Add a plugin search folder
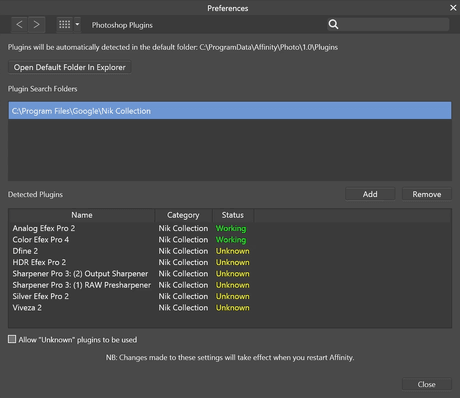460x398 pixels. (x=370, y=194)
